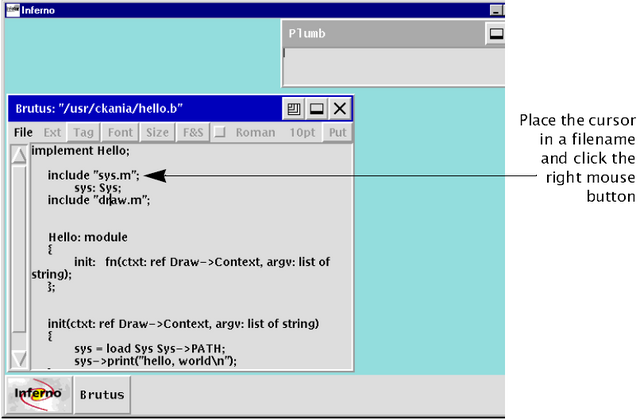The height and width of the screenshot is (420, 640).
Task: Click the "10pt" size label in toolbar
Action: point(302,133)
